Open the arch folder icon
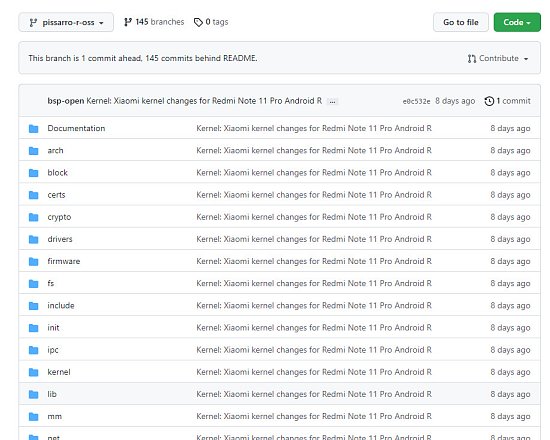The height and width of the screenshot is (440, 550). (x=34, y=151)
